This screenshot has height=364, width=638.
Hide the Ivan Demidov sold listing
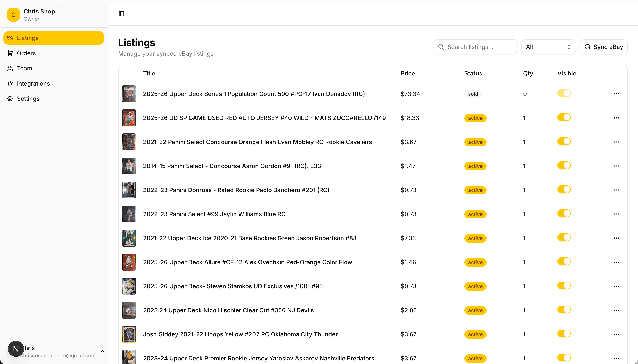(564, 93)
